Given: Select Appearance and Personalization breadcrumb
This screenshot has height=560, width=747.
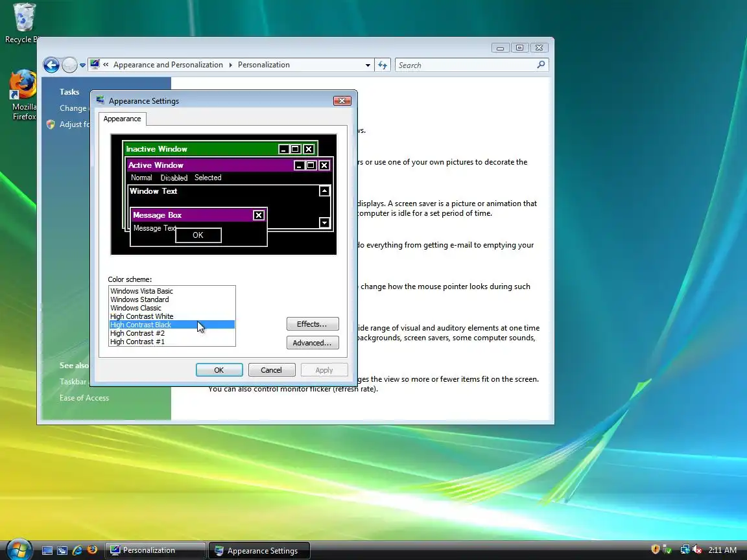Looking at the screenshot, I should (168, 65).
